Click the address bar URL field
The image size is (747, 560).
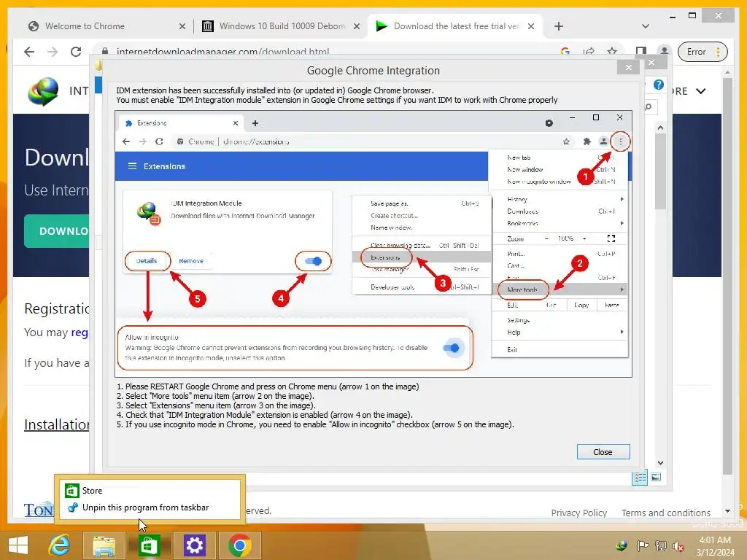coord(329,52)
